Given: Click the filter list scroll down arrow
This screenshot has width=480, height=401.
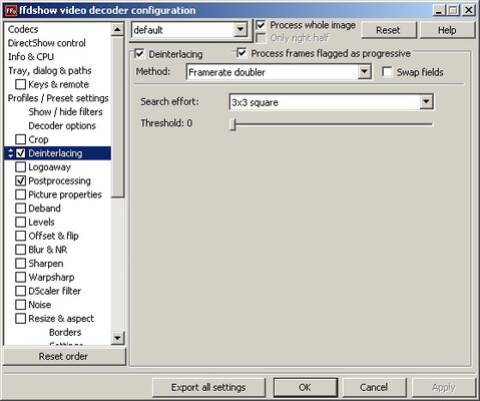Looking at the screenshot, I should point(117,338).
